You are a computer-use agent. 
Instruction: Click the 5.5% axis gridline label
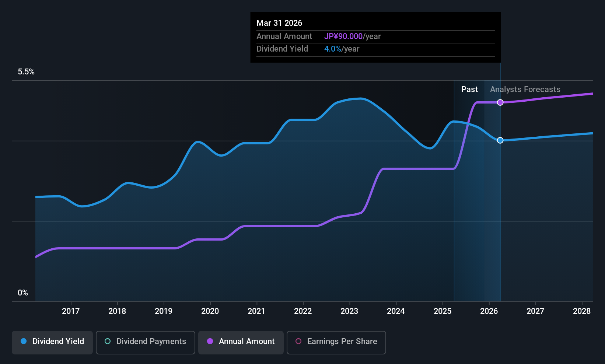pos(26,72)
